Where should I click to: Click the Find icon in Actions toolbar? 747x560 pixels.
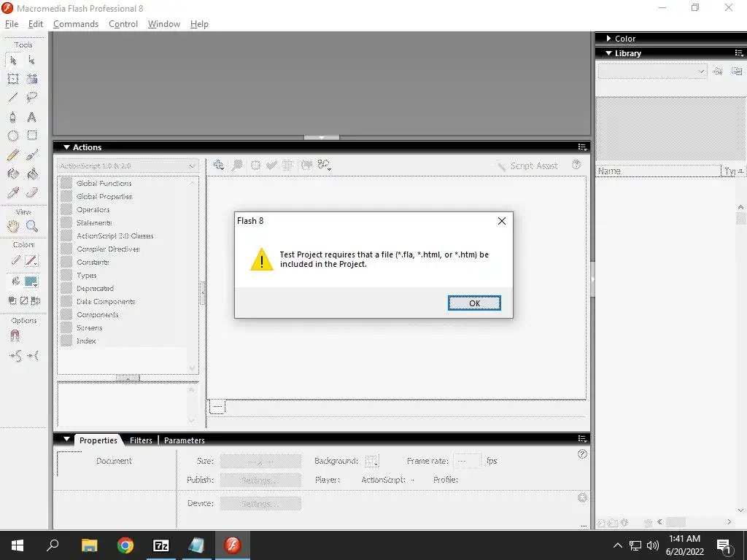click(236, 166)
